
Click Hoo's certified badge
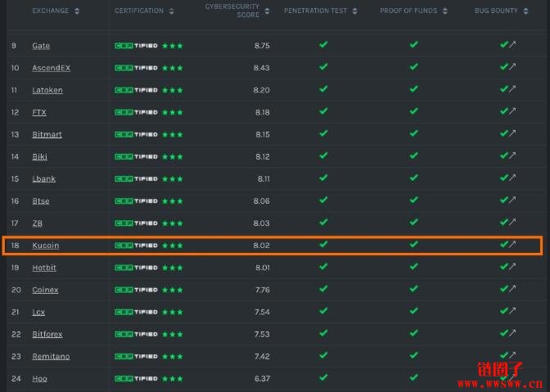136,379
